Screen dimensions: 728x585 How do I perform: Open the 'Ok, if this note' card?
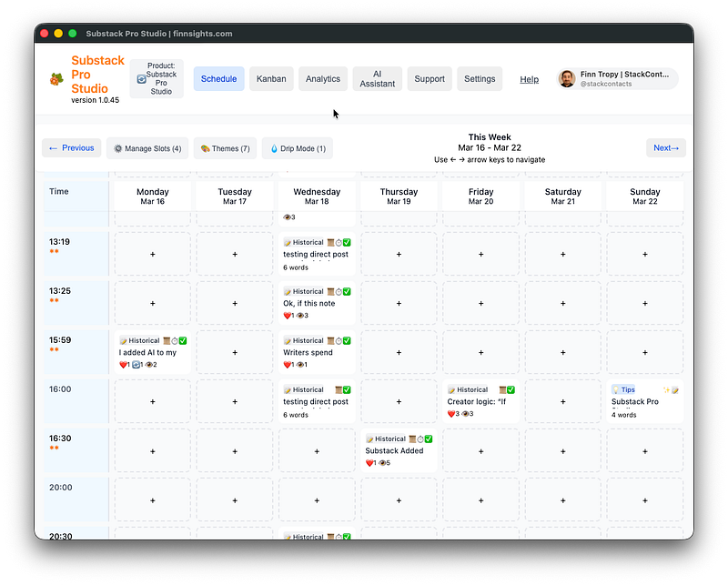click(317, 304)
